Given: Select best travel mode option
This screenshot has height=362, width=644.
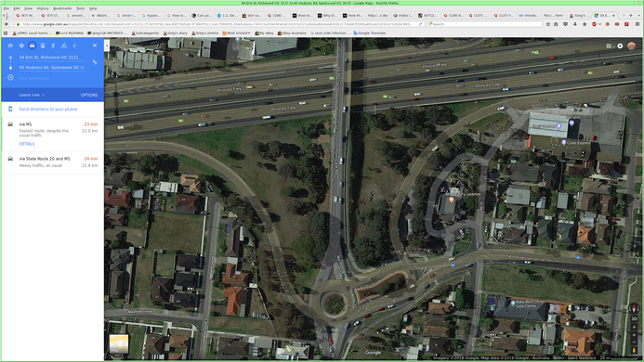Looking at the screenshot, I should click(x=21, y=45).
